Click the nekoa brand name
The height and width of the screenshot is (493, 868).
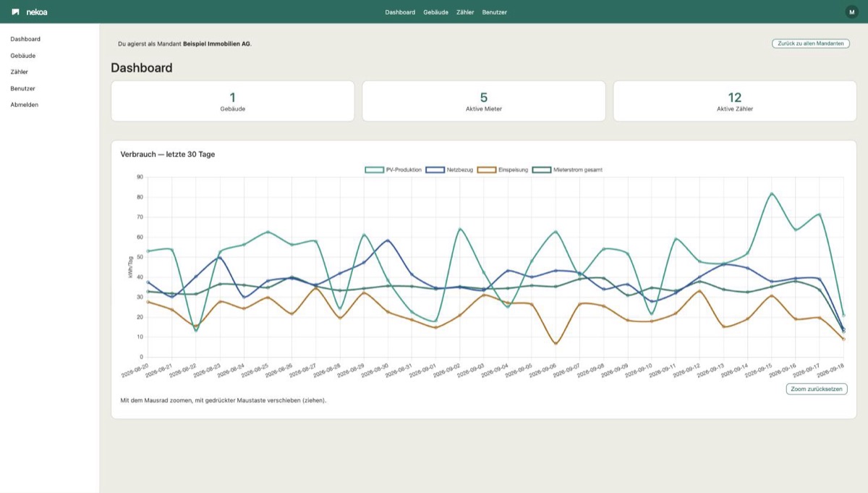[x=37, y=12]
